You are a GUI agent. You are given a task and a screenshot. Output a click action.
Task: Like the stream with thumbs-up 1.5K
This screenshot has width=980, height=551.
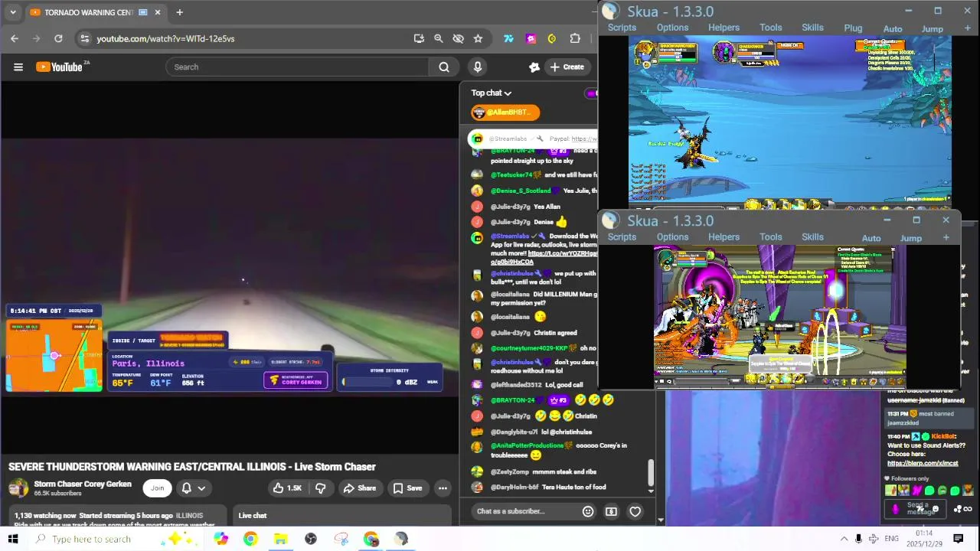click(288, 488)
